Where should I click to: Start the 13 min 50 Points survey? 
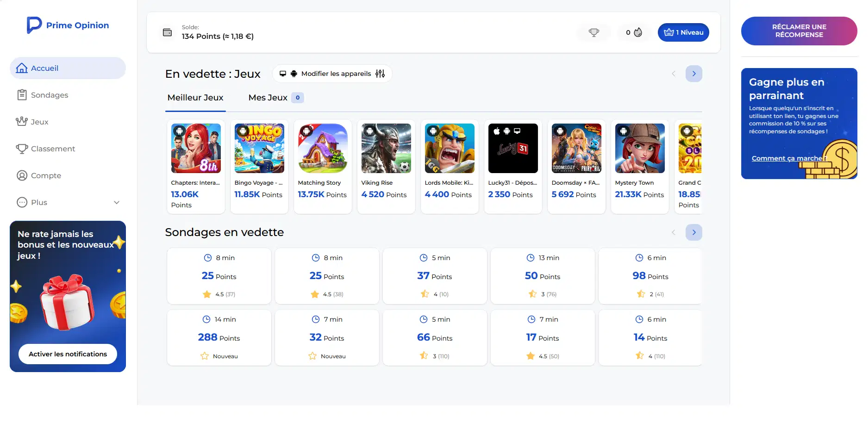pyautogui.click(x=543, y=276)
